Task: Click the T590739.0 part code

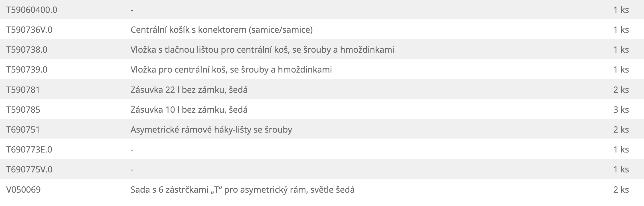Action: [x=27, y=70]
